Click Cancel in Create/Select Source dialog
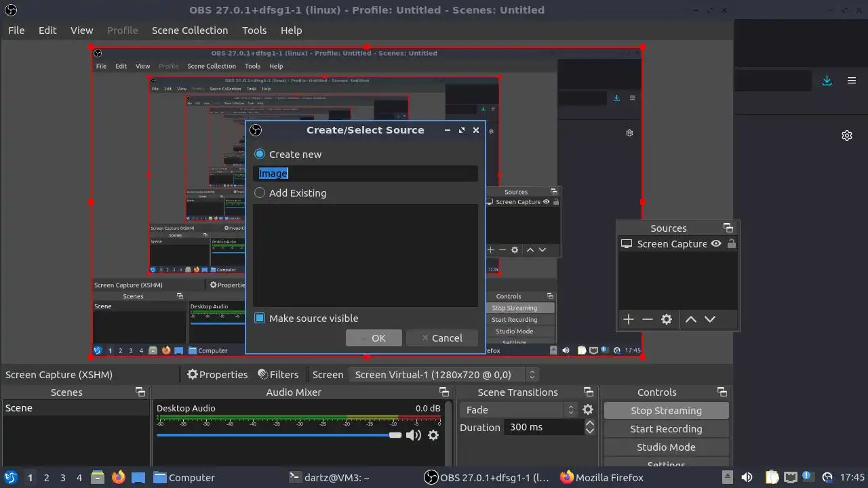 pyautogui.click(x=442, y=338)
